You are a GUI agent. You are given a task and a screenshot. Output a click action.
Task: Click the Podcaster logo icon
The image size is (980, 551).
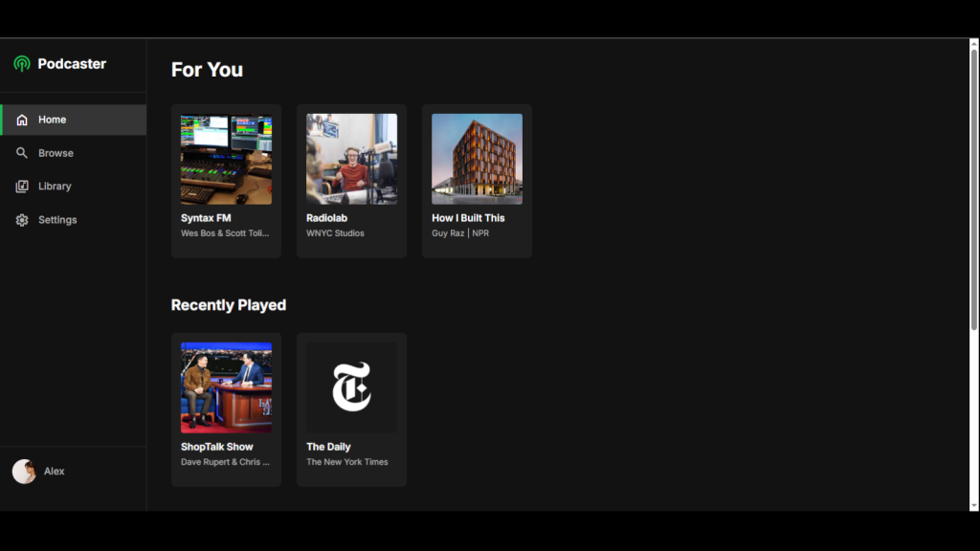pyautogui.click(x=22, y=64)
